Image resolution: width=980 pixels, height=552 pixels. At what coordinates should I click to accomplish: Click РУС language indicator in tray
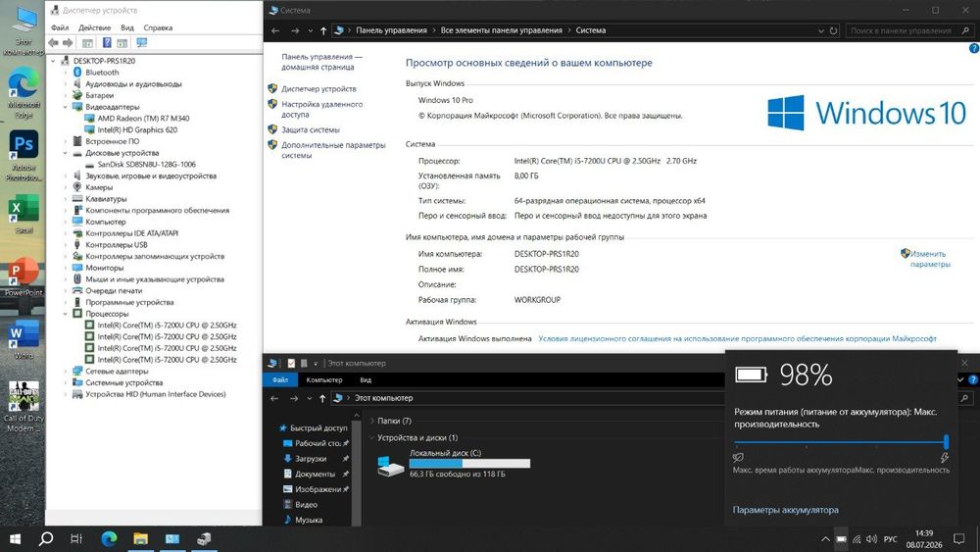[x=891, y=539]
